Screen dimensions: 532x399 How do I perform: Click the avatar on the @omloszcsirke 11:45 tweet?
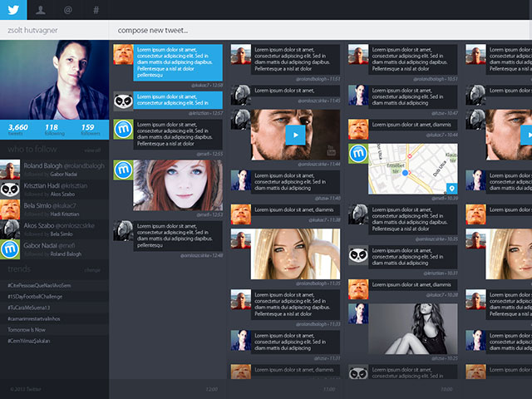tap(241, 95)
